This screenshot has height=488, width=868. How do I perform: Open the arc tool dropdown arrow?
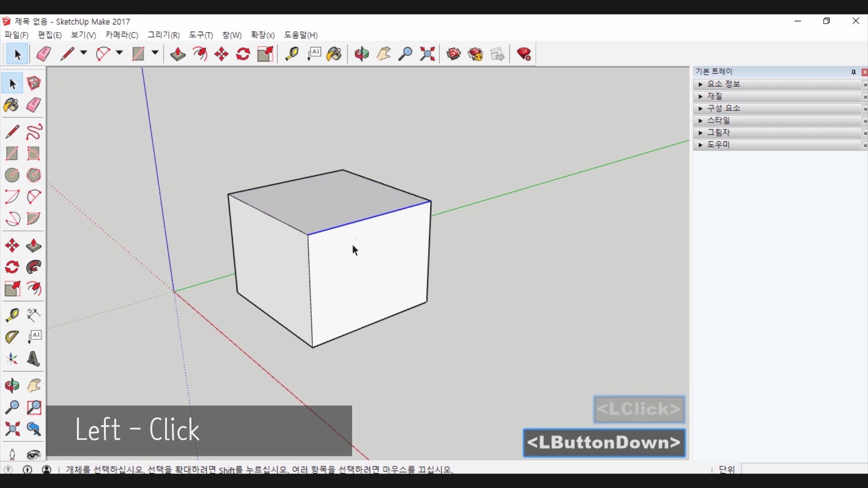click(x=119, y=53)
